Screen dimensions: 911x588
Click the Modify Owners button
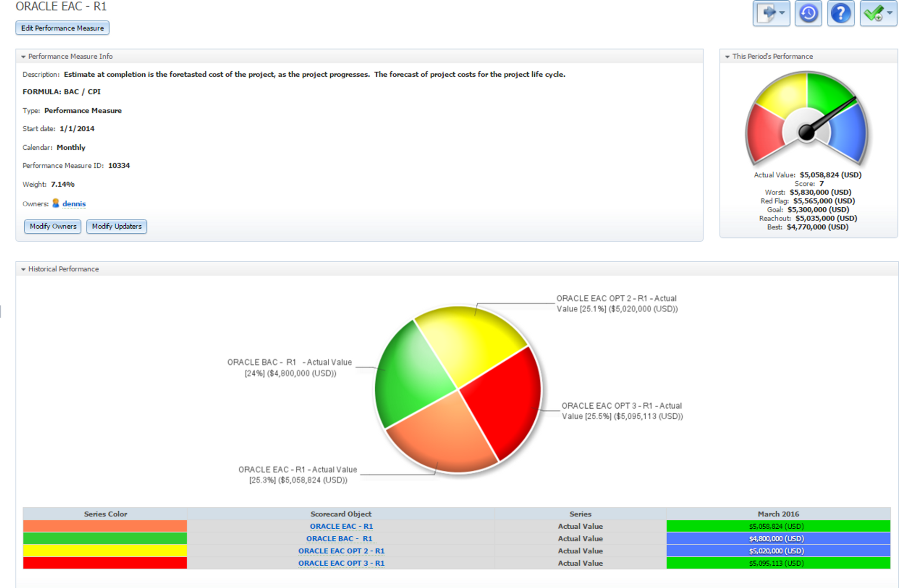pyautogui.click(x=53, y=226)
